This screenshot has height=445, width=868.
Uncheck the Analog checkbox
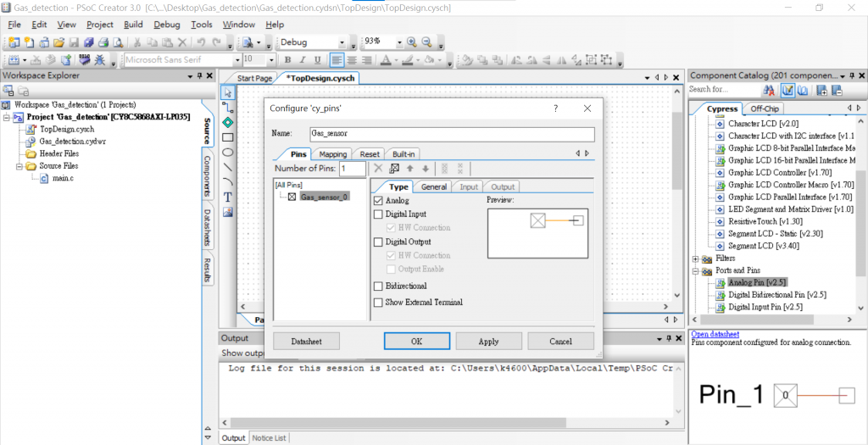379,200
